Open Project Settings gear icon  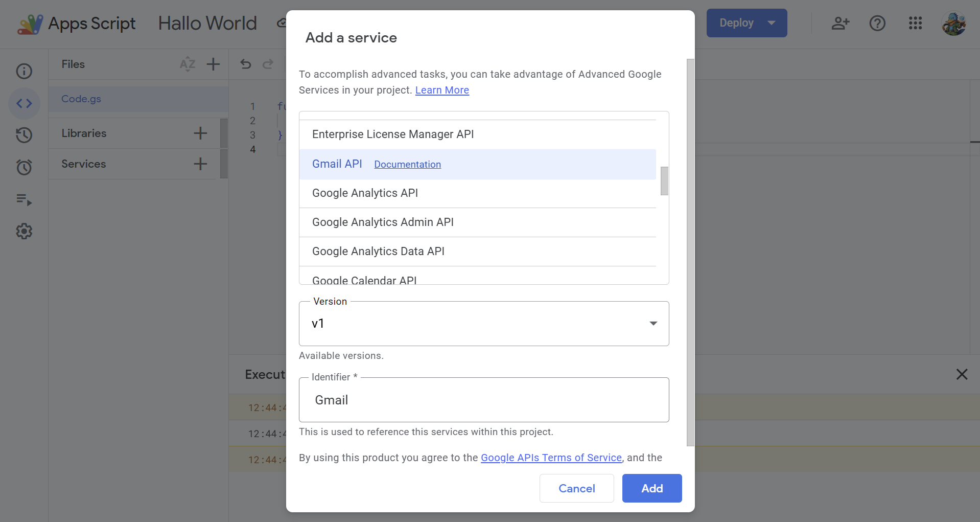coord(24,232)
